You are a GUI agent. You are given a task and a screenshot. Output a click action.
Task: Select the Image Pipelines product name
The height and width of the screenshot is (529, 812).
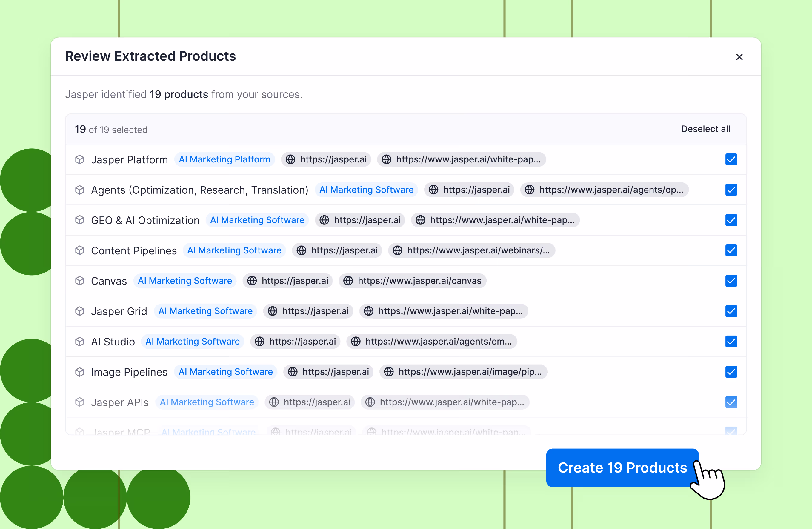[x=129, y=372]
